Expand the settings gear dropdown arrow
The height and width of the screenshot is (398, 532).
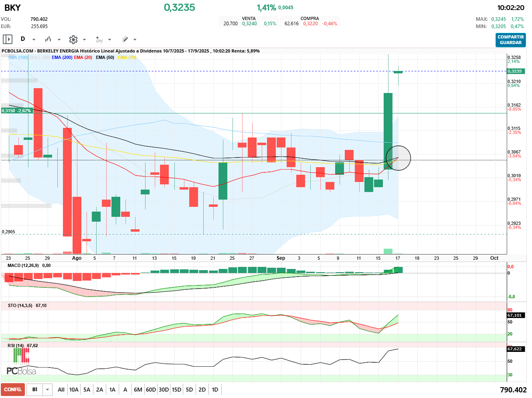click(x=84, y=40)
